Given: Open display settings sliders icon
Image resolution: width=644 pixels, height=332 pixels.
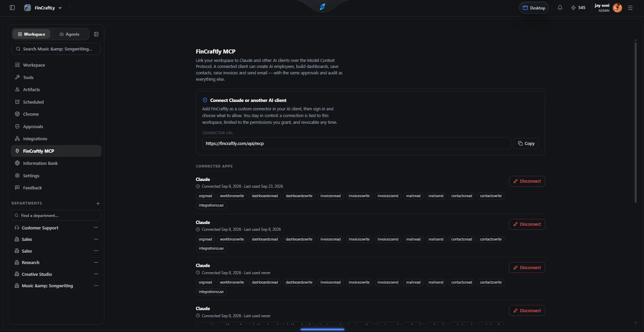Looking at the screenshot, I should pos(630,8).
